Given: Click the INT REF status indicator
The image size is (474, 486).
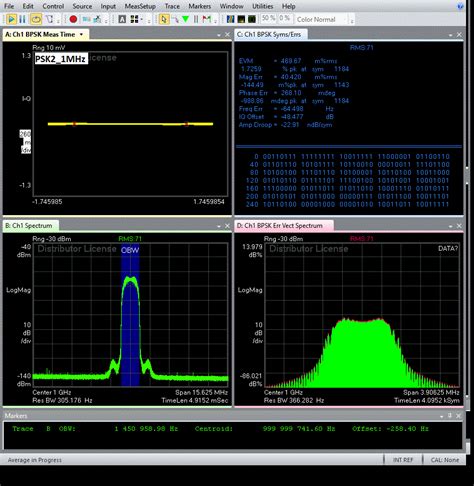Looking at the screenshot, I should point(403,460).
